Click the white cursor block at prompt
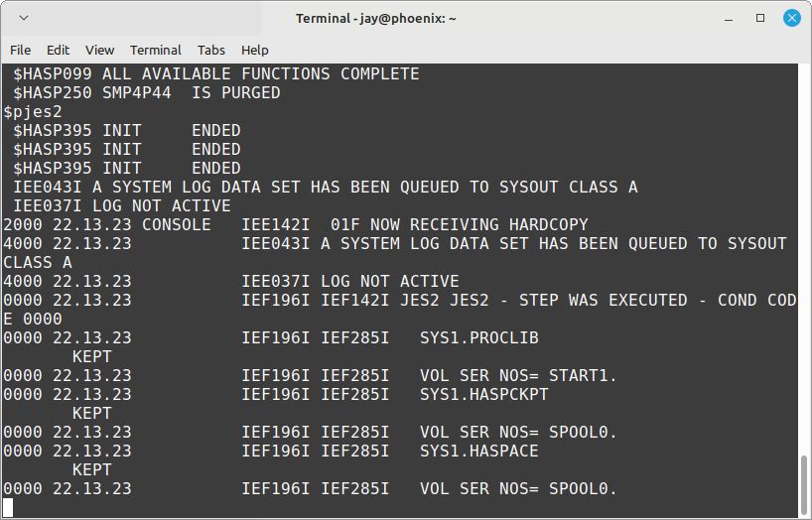Image resolution: width=812 pixels, height=520 pixels. 8,507
